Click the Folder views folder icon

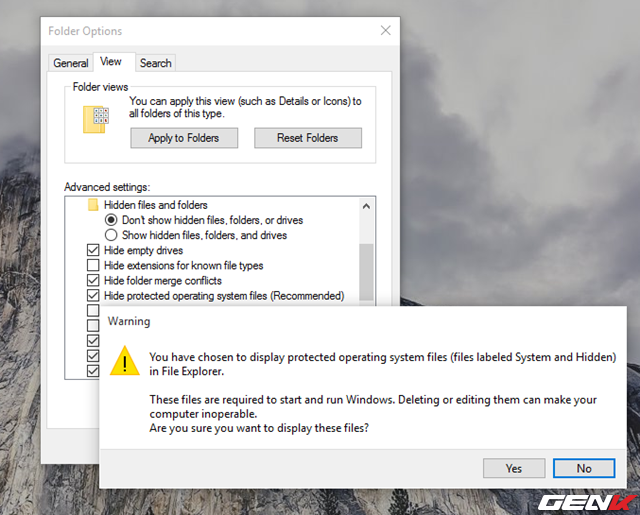pyautogui.click(x=96, y=120)
